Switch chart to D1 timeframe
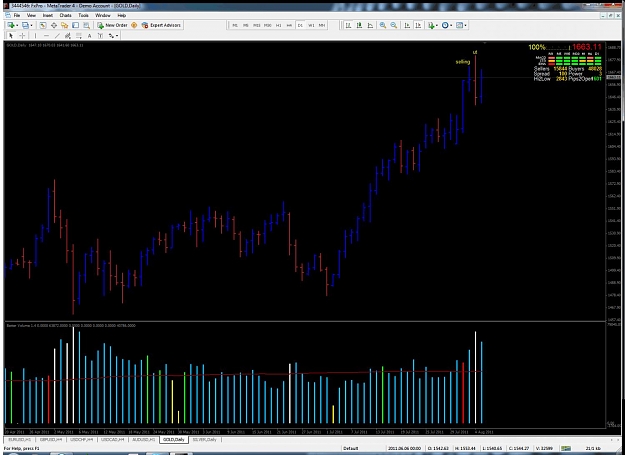 pyautogui.click(x=300, y=25)
